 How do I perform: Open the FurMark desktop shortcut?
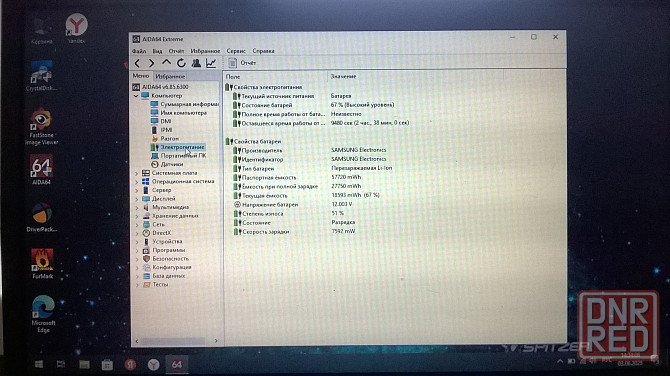pos(42,264)
